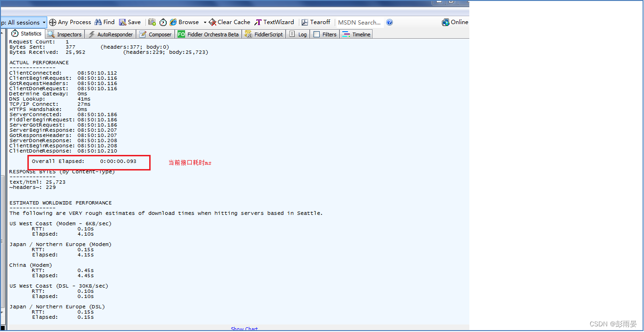Image resolution: width=644 pixels, height=332 pixels.
Task: Click the blue help question icon
Action: (x=390, y=22)
